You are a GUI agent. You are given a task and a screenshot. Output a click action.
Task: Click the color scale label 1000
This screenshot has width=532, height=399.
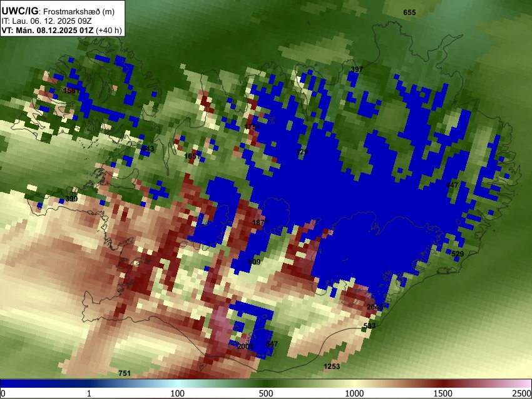click(x=354, y=393)
